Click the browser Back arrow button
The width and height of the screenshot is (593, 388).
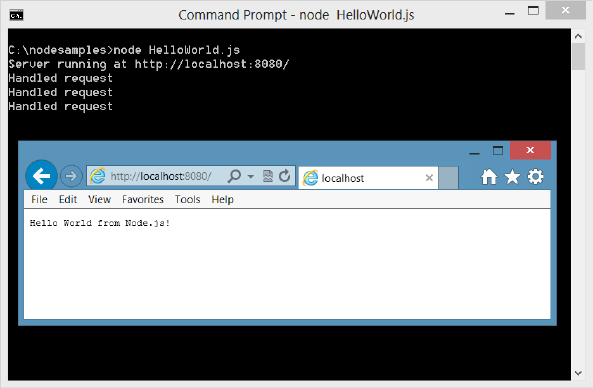[x=41, y=175]
